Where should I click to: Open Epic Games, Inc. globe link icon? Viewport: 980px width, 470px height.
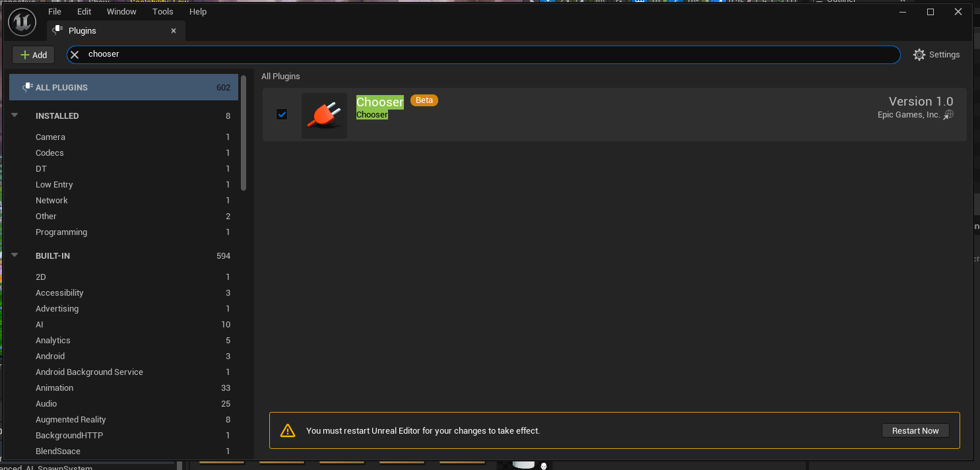[948, 115]
